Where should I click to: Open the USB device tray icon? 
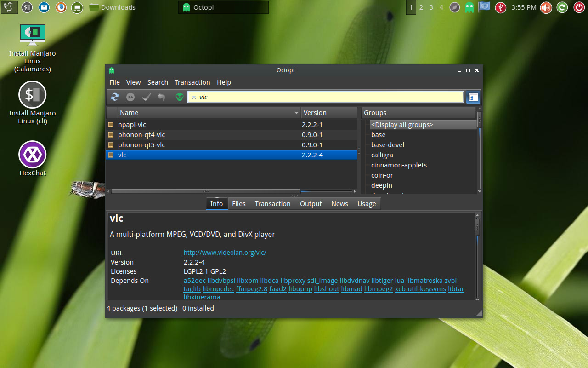(501, 7)
